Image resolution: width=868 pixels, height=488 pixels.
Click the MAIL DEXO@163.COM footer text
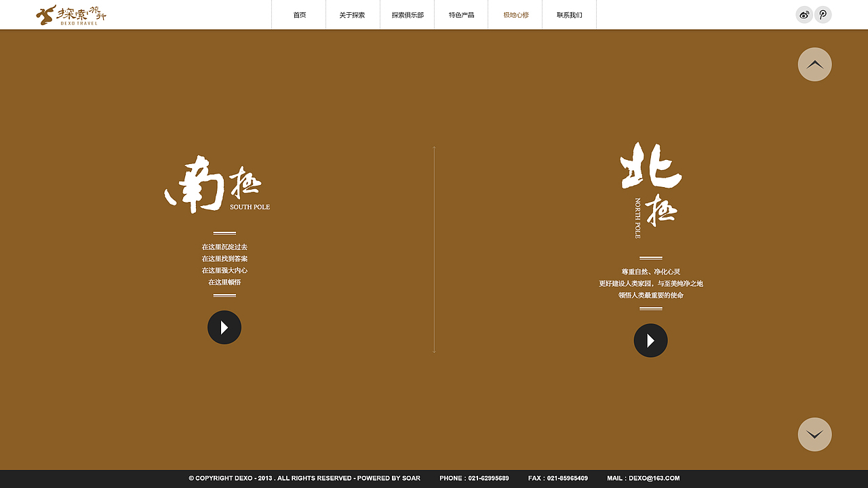click(644, 479)
